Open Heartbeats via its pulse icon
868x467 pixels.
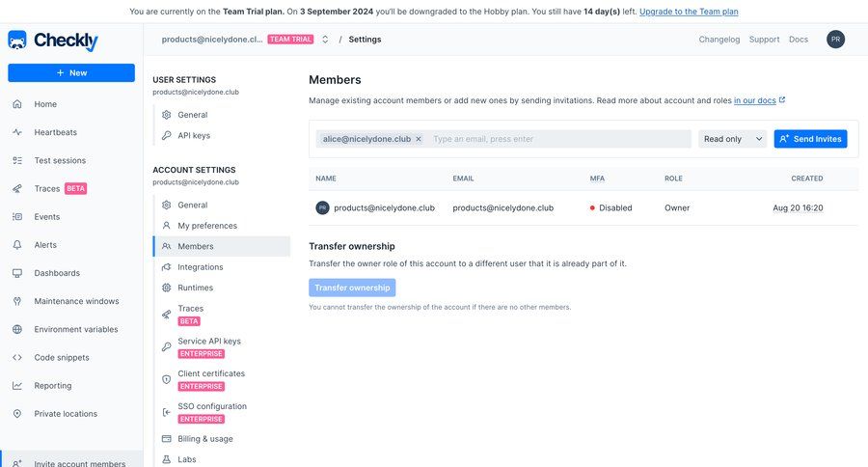pyautogui.click(x=17, y=132)
